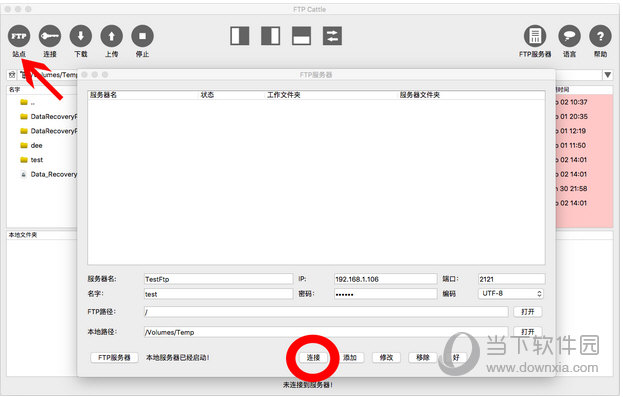623x397 pixels.
Task: Open the FTP 站点 site manager icon
Action: click(x=19, y=36)
